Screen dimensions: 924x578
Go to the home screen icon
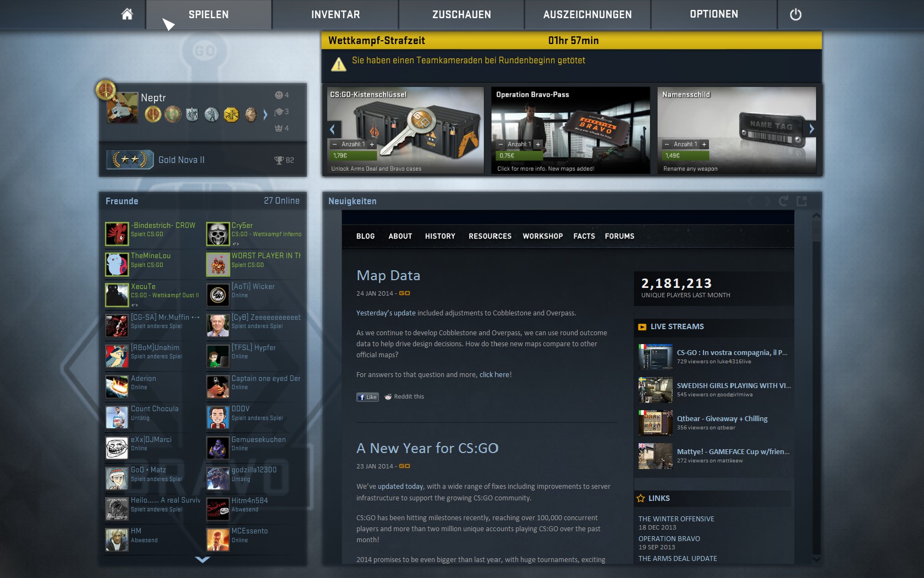(127, 14)
